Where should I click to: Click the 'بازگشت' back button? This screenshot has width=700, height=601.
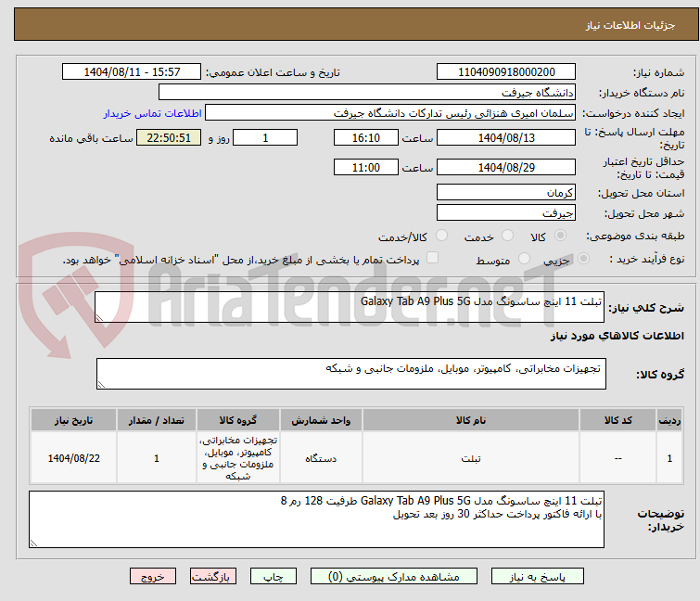(x=212, y=577)
